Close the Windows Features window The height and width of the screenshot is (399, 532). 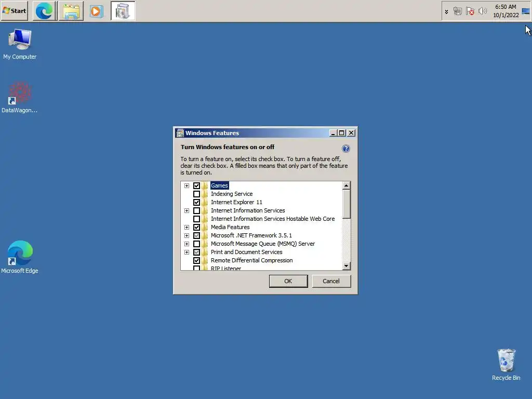coord(351,133)
